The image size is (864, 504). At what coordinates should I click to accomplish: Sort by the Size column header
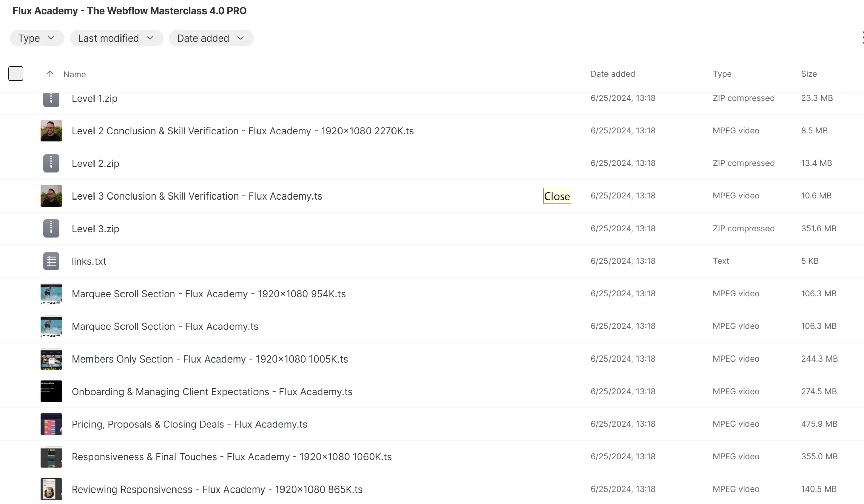(x=808, y=74)
